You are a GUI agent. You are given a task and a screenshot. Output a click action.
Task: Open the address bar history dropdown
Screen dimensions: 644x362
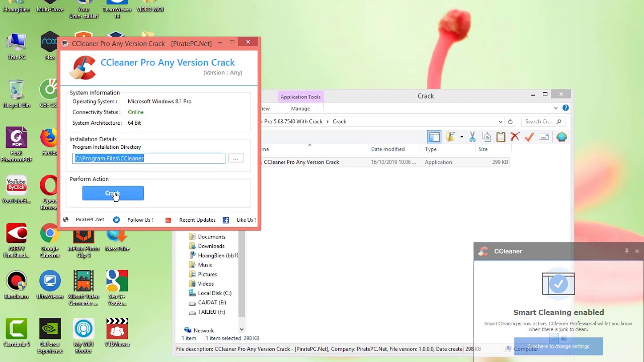click(501, 122)
